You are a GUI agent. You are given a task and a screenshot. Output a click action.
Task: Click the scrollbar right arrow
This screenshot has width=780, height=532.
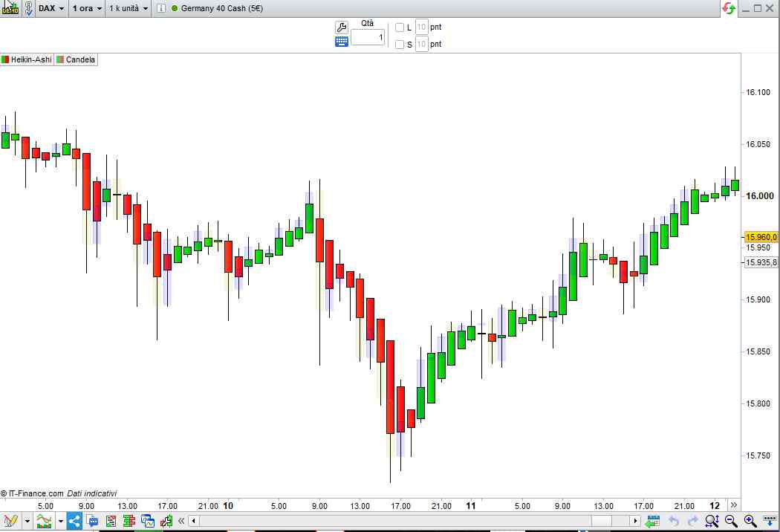(x=635, y=521)
